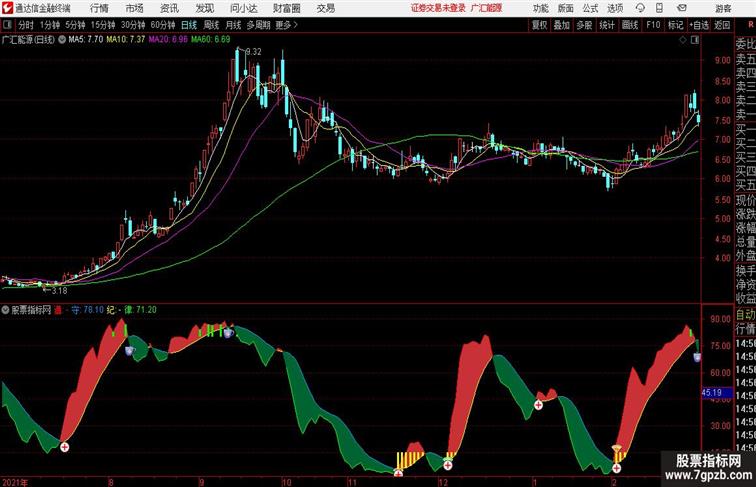Image resolution: width=756 pixels, height=487 pixels.
Task: Open the 问小达 menu
Action: (243, 8)
